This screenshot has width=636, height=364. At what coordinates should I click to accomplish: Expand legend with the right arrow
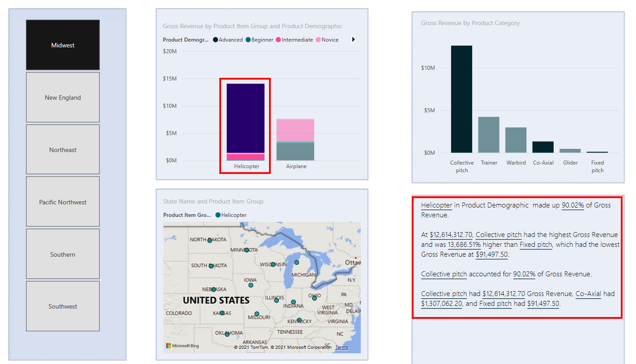(354, 40)
